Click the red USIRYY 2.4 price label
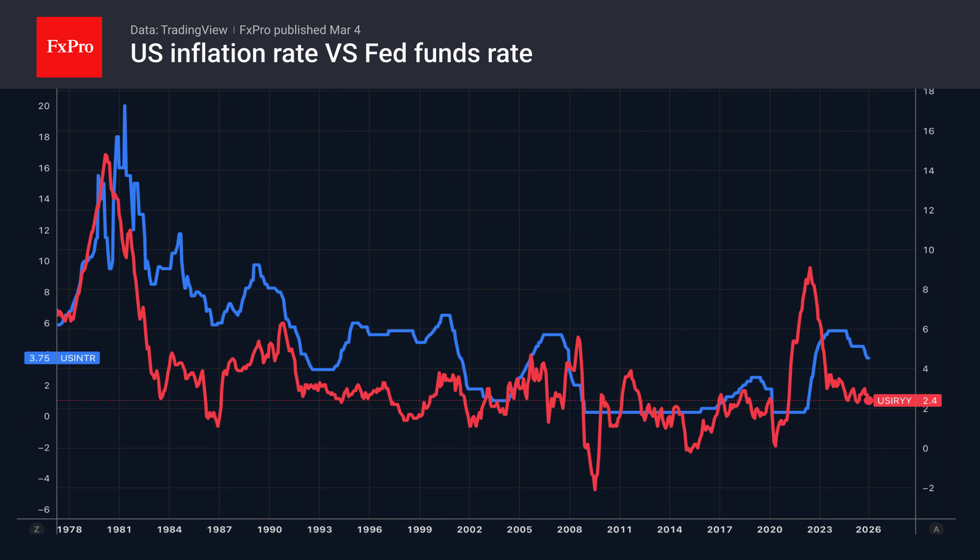The image size is (980, 560). pyautogui.click(x=907, y=401)
